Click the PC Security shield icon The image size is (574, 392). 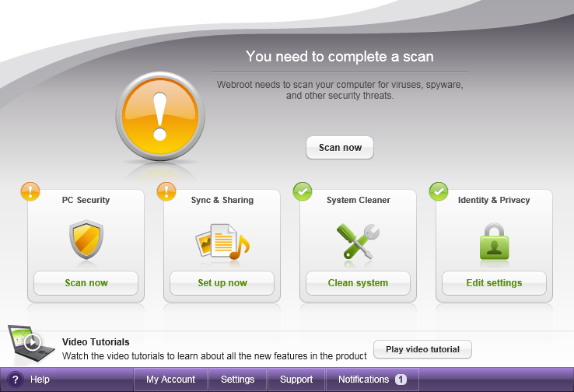point(86,240)
